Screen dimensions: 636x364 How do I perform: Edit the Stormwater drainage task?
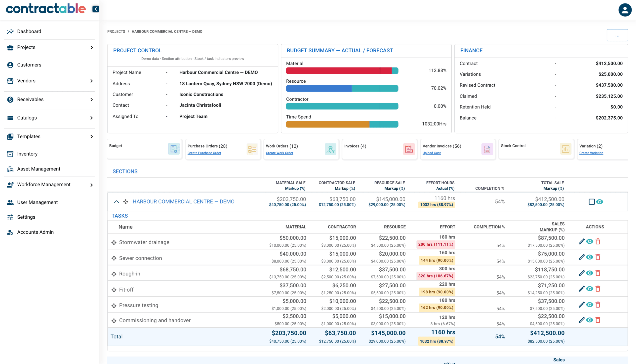click(x=581, y=241)
